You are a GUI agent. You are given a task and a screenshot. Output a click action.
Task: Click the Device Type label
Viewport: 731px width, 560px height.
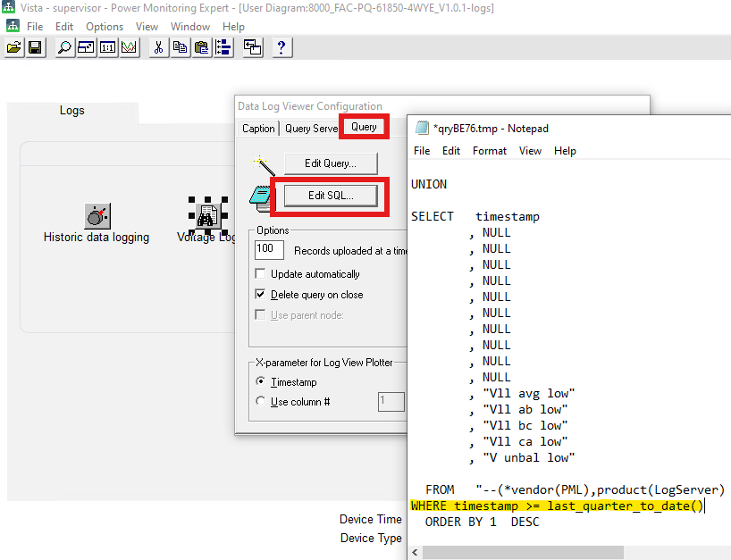click(371, 538)
